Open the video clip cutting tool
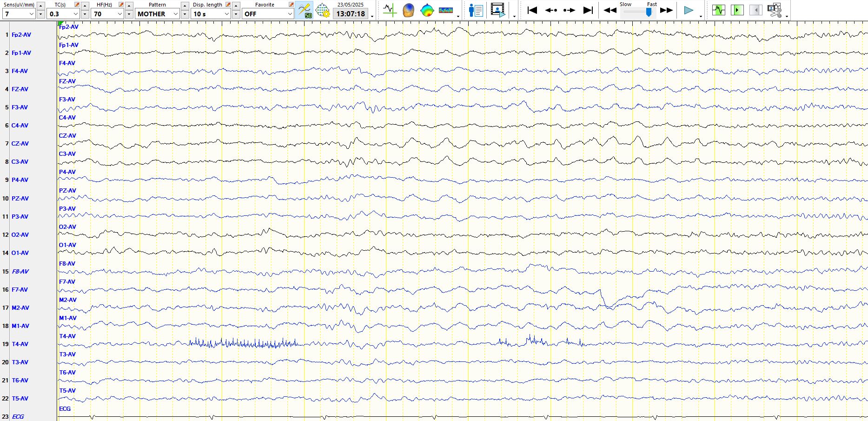The width and height of the screenshot is (868, 421). pos(775,10)
